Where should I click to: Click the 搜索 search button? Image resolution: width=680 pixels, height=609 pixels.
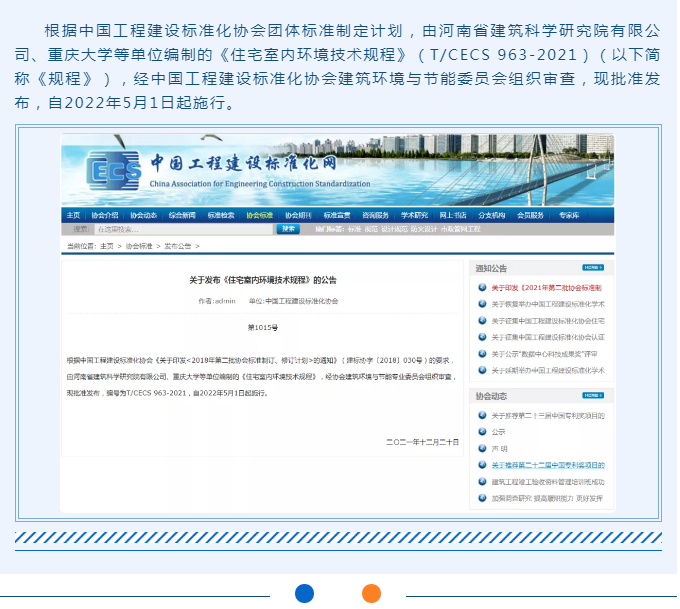tap(288, 229)
